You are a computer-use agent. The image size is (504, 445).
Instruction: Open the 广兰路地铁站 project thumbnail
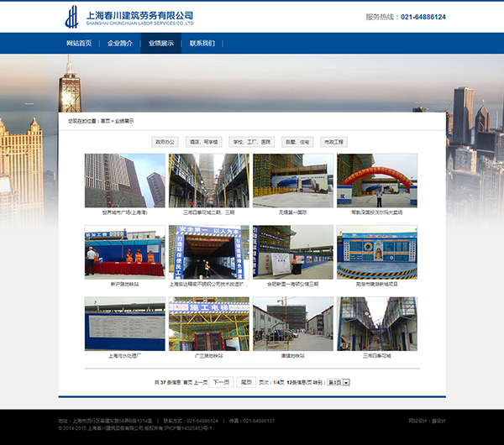point(208,323)
